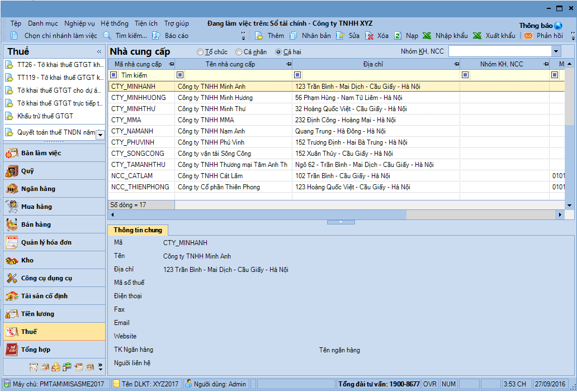
Task: Click the Nạp (Reload) toolbar icon
Action: 398,36
